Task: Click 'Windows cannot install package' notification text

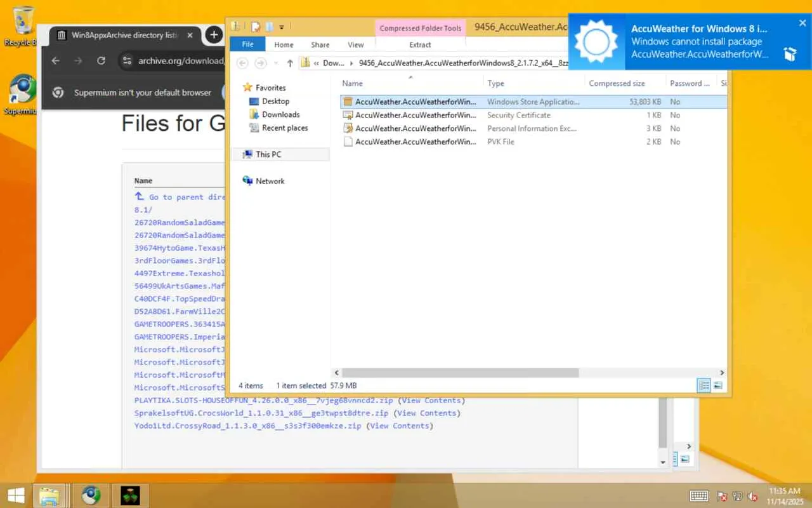Action: (697, 41)
